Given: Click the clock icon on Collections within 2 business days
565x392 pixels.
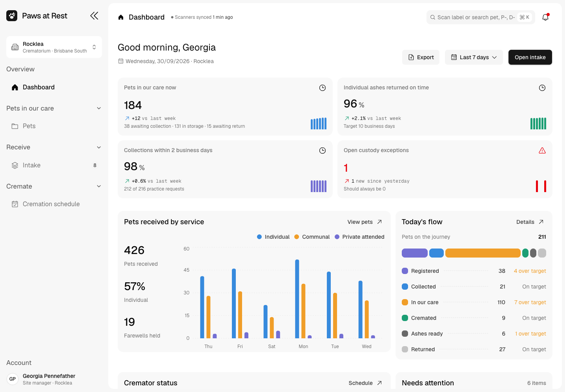Looking at the screenshot, I should [323, 151].
